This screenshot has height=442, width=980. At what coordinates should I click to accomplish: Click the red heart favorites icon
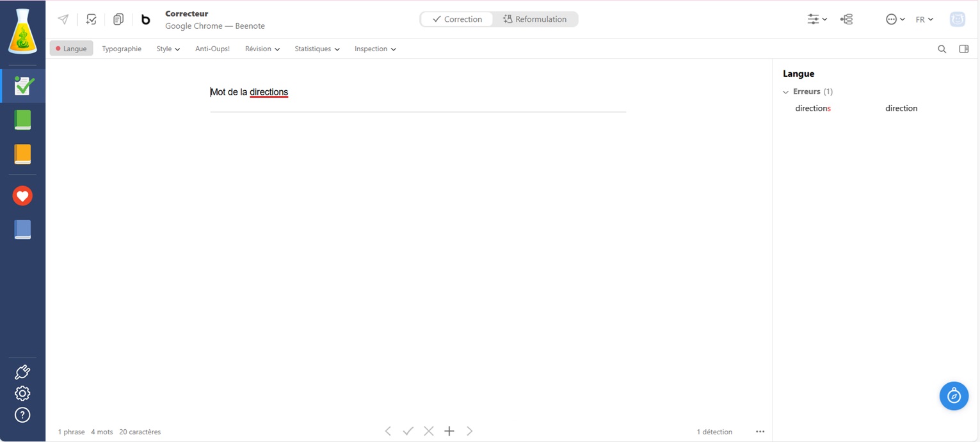click(22, 196)
